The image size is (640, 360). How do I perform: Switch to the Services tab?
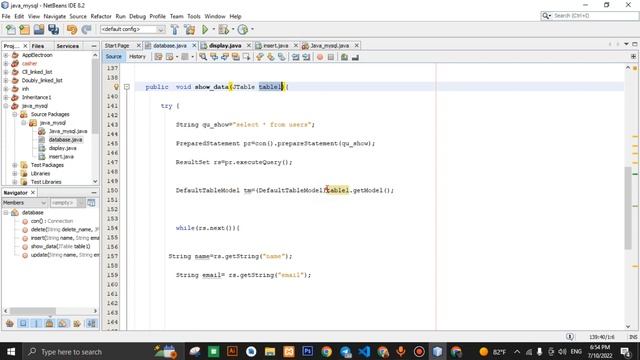click(68, 46)
